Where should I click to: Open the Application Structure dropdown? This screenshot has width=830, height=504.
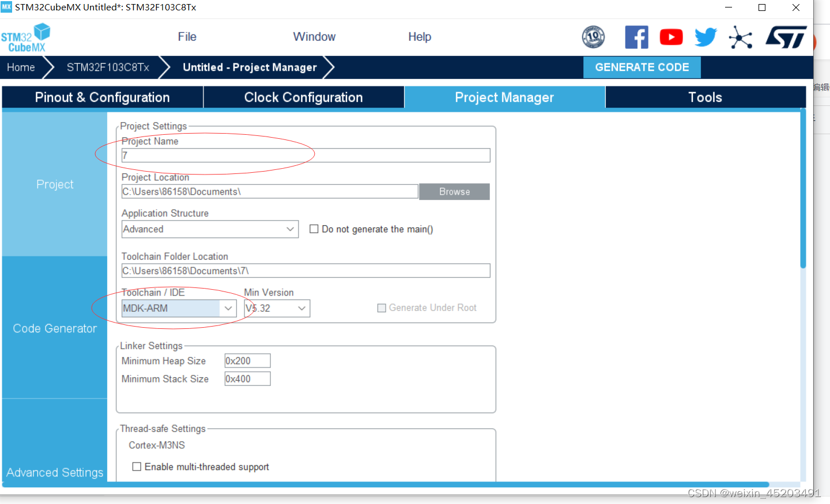[x=210, y=229]
